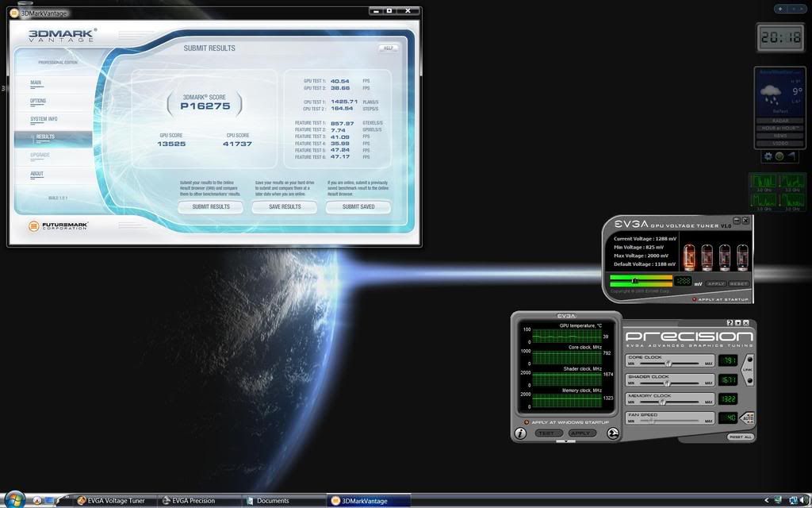
Task: Open Precision help question mark icon
Action: (x=730, y=323)
